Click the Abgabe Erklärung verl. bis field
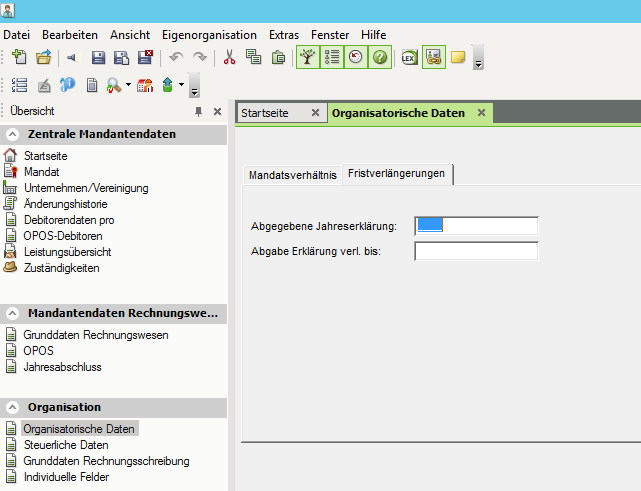Screen dimensions: 641x491 point(476,251)
